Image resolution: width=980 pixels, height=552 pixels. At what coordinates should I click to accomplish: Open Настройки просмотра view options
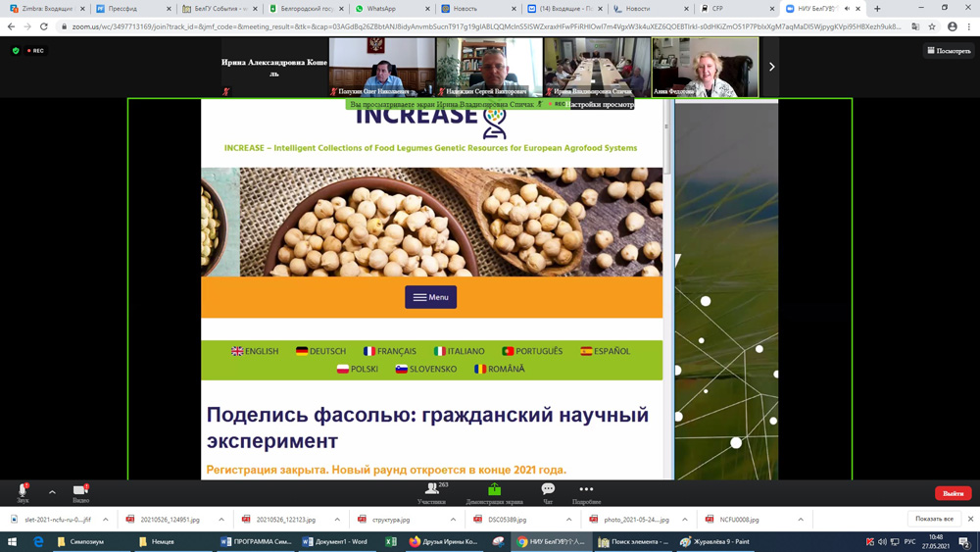point(601,104)
